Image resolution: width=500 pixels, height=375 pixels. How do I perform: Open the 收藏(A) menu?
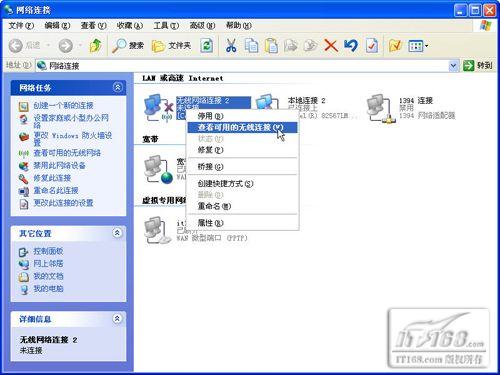[x=129, y=25]
